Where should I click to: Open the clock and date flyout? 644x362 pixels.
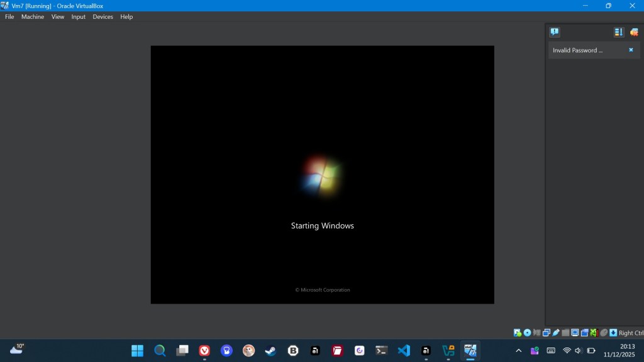click(619, 351)
